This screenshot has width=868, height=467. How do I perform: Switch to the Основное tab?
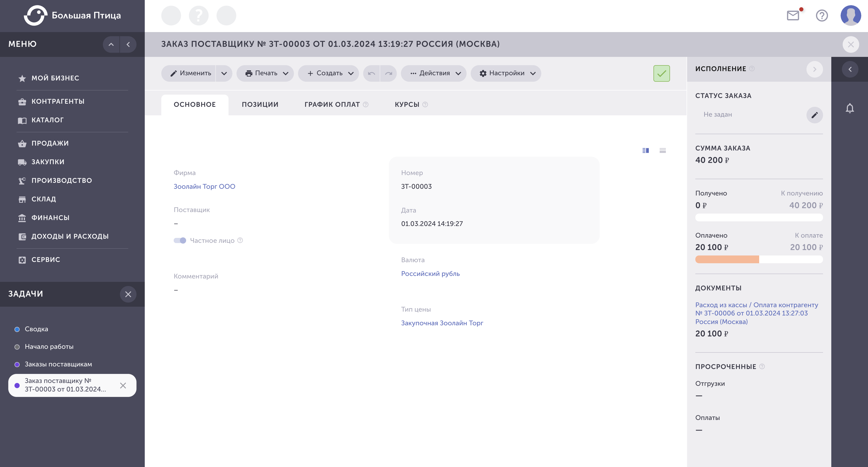[195, 104]
